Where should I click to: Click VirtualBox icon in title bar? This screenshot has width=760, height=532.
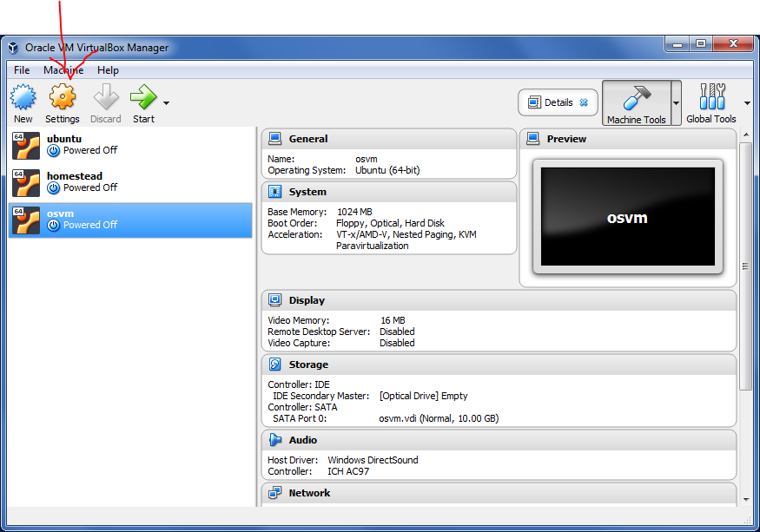13,48
